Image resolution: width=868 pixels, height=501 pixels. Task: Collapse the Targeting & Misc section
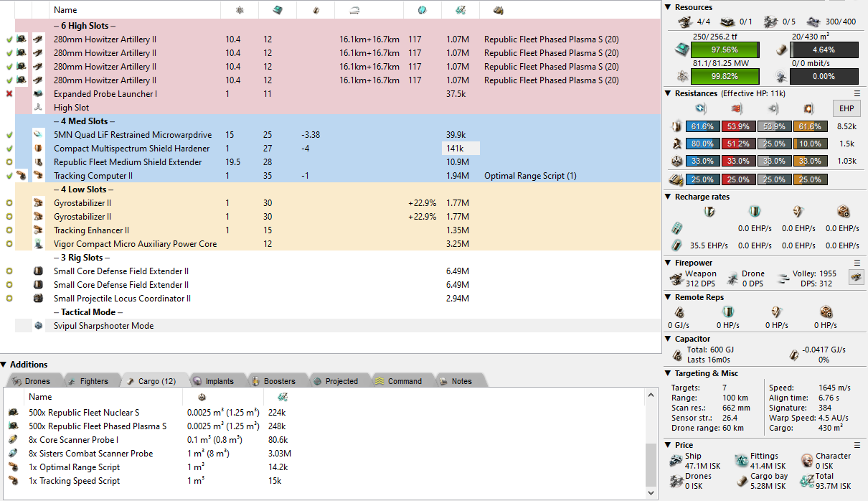(x=669, y=373)
